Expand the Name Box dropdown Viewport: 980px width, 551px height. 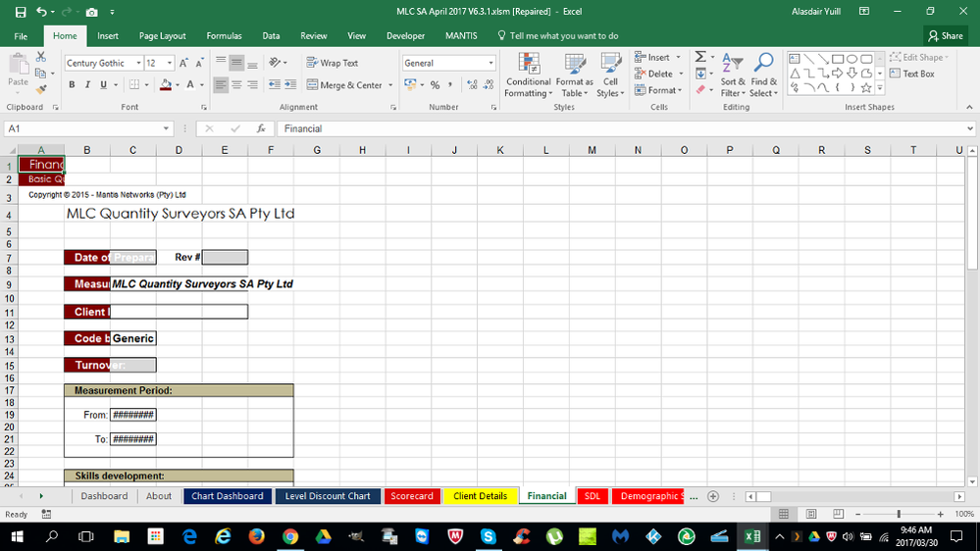coord(166,128)
